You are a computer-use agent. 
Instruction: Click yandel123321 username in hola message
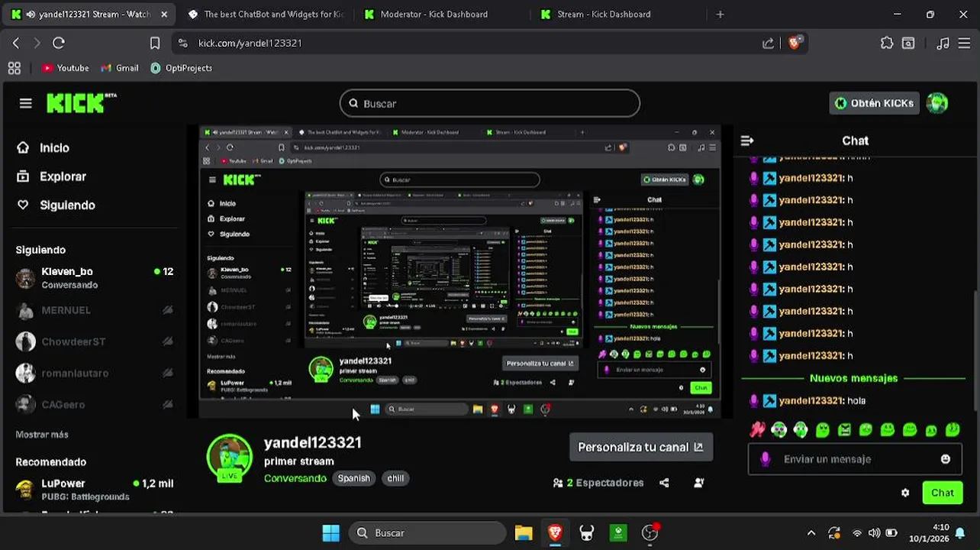click(811, 400)
